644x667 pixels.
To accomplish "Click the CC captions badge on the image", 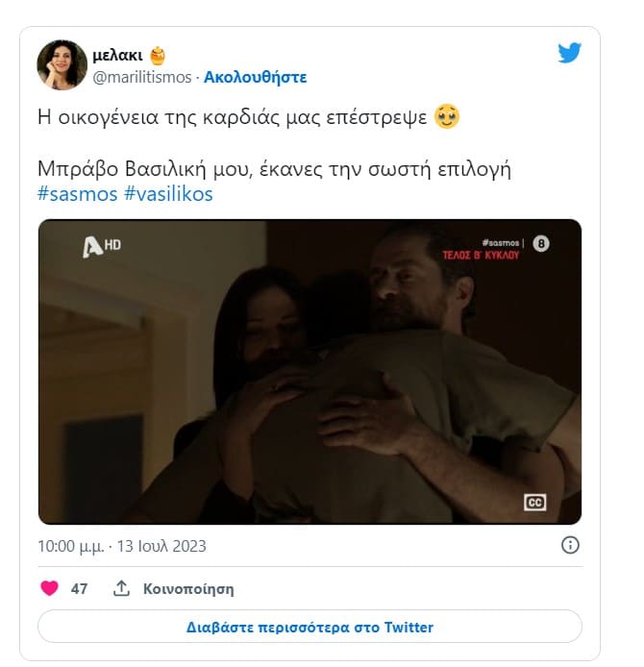I will (534, 503).
